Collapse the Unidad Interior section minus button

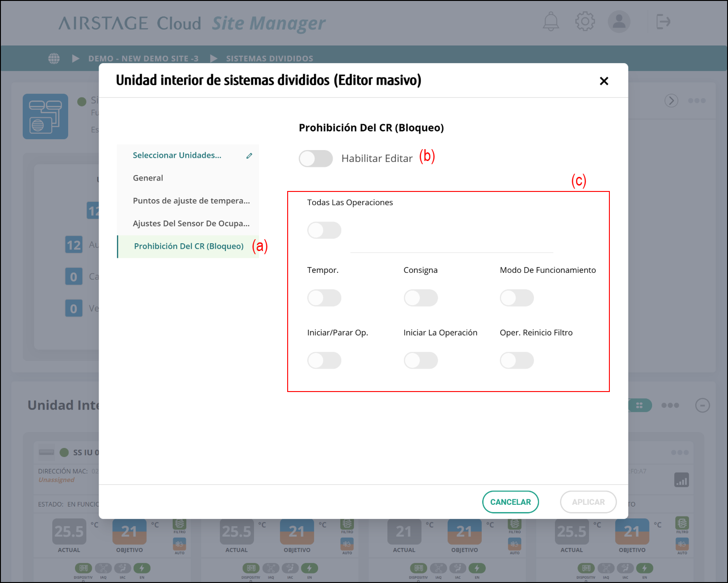pos(702,405)
